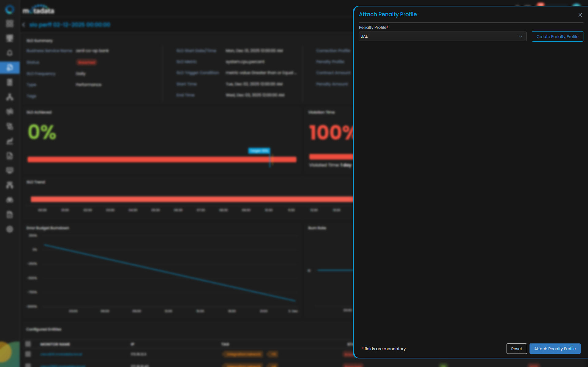Click the blue target marker on SLO bar
The height and width of the screenshot is (367, 588).
(259, 151)
